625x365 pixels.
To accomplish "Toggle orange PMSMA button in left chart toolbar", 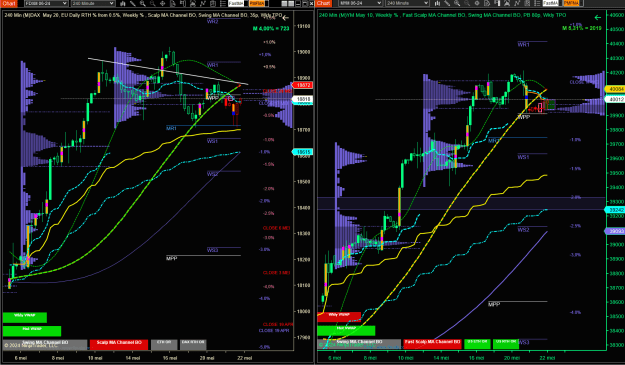I will coord(258,3).
